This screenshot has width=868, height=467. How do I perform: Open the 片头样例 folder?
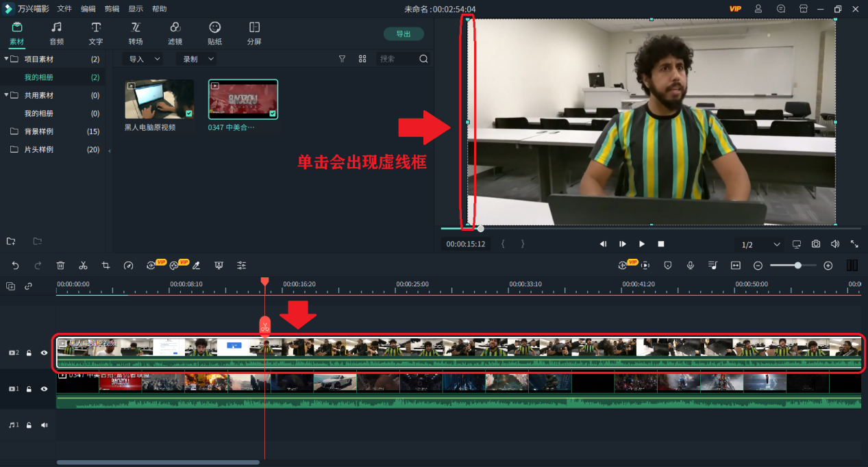39,149
